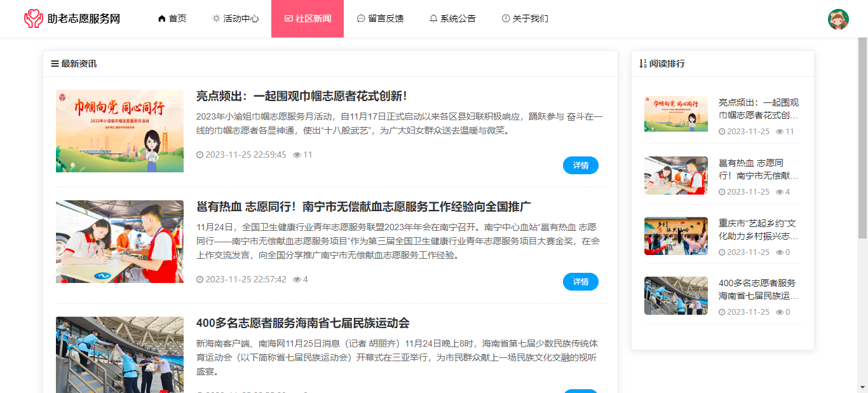The height and width of the screenshot is (393, 868).
Task: Click the clock icon next to 22:59:45
Action: coord(200,155)
